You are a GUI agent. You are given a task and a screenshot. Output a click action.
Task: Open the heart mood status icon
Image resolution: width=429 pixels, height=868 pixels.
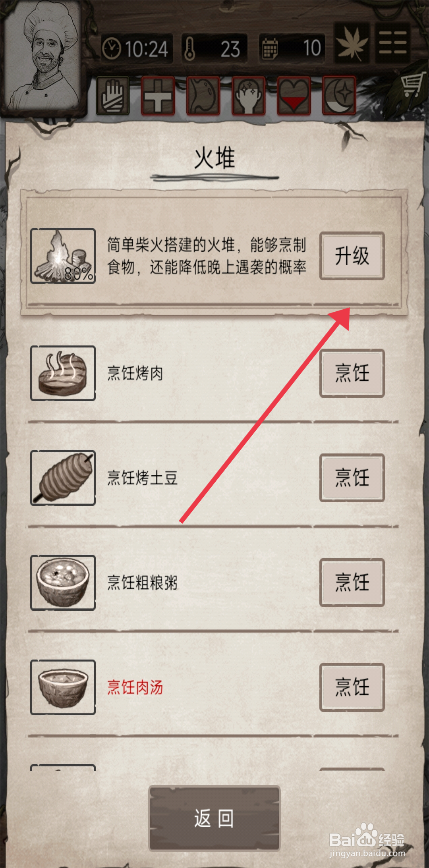(294, 96)
